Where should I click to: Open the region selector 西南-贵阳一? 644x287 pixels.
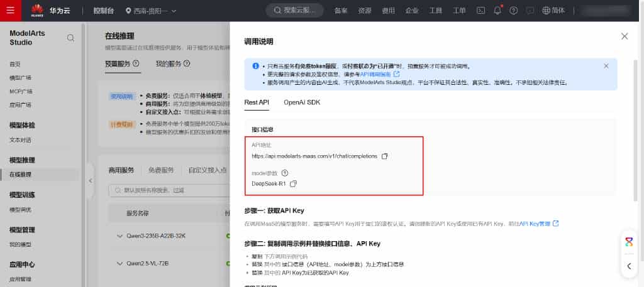[x=151, y=11]
